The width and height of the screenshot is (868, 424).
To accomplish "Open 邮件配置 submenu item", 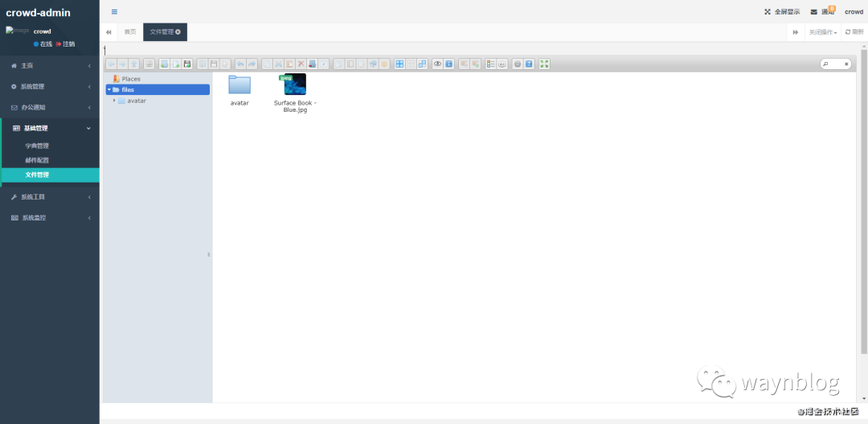I will [50, 160].
